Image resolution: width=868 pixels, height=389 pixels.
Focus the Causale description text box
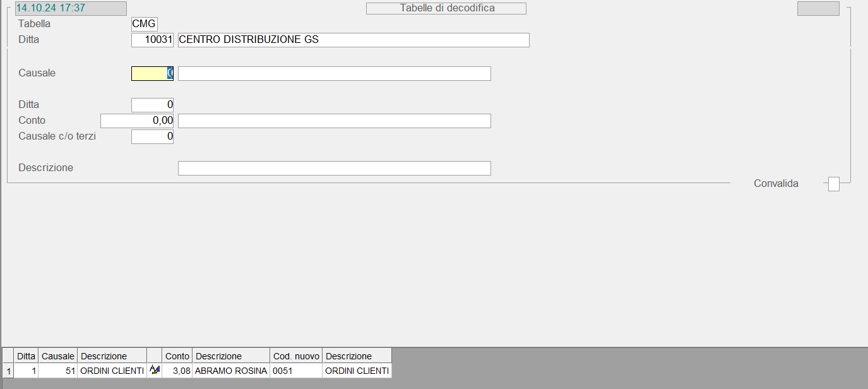[334, 73]
